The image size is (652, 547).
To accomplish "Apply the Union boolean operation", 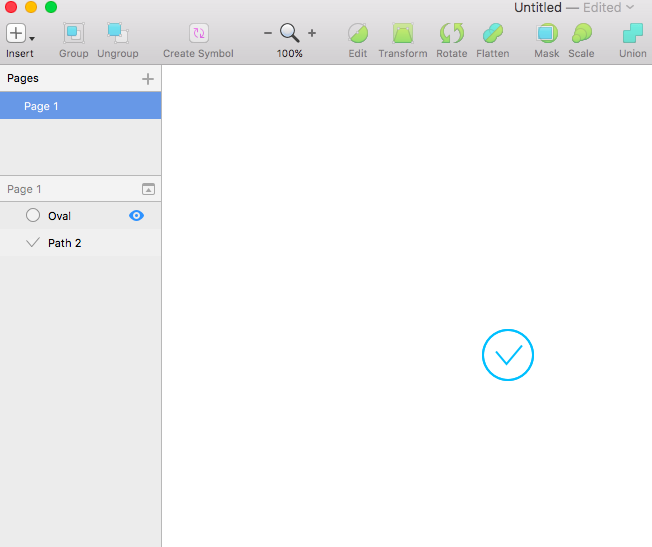I will [632, 33].
